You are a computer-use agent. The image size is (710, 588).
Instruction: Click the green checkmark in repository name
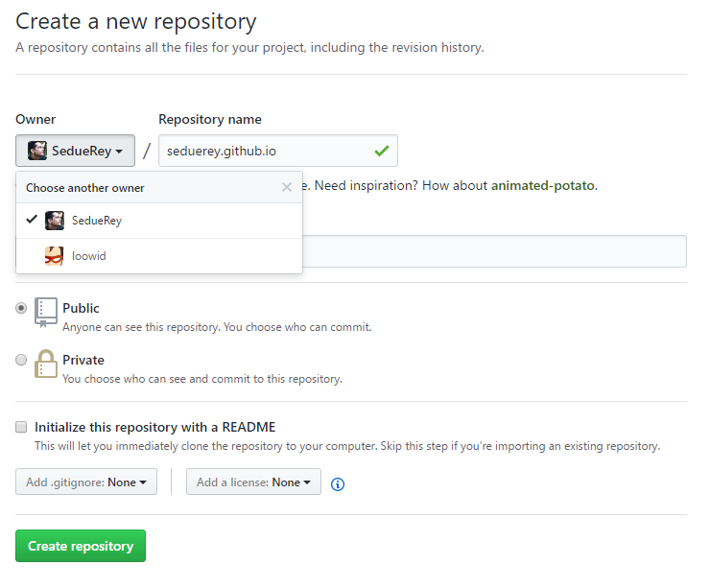(382, 151)
